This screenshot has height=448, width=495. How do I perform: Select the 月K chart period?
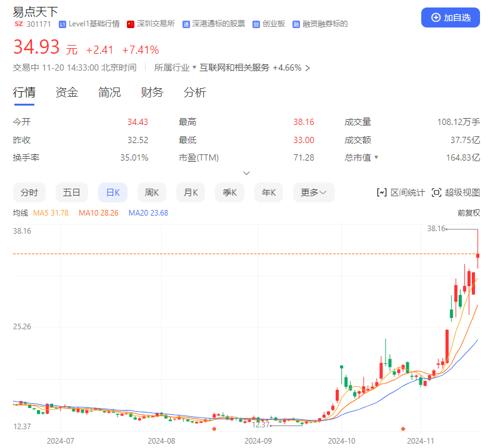point(191,192)
